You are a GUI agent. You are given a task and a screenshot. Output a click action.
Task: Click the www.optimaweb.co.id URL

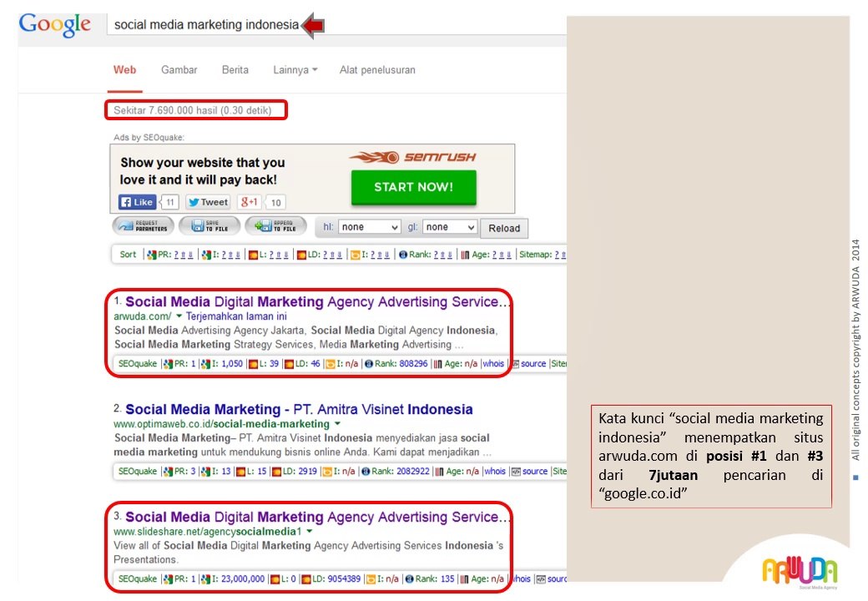coord(221,424)
